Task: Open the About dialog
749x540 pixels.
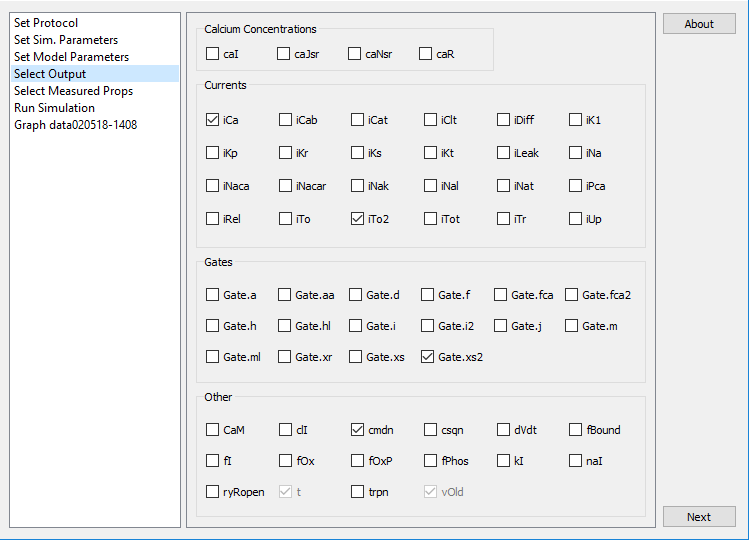Action: [699, 23]
